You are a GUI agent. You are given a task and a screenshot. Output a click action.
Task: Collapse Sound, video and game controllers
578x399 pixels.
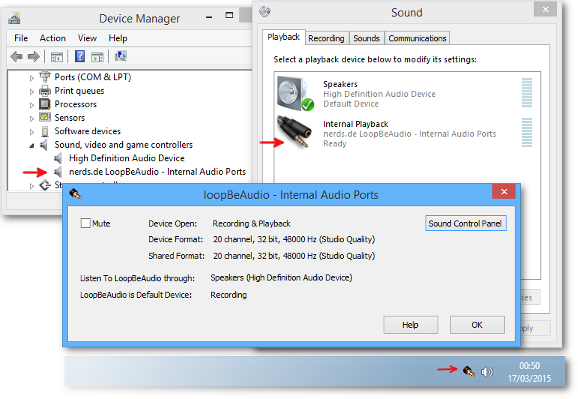(x=32, y=146)
